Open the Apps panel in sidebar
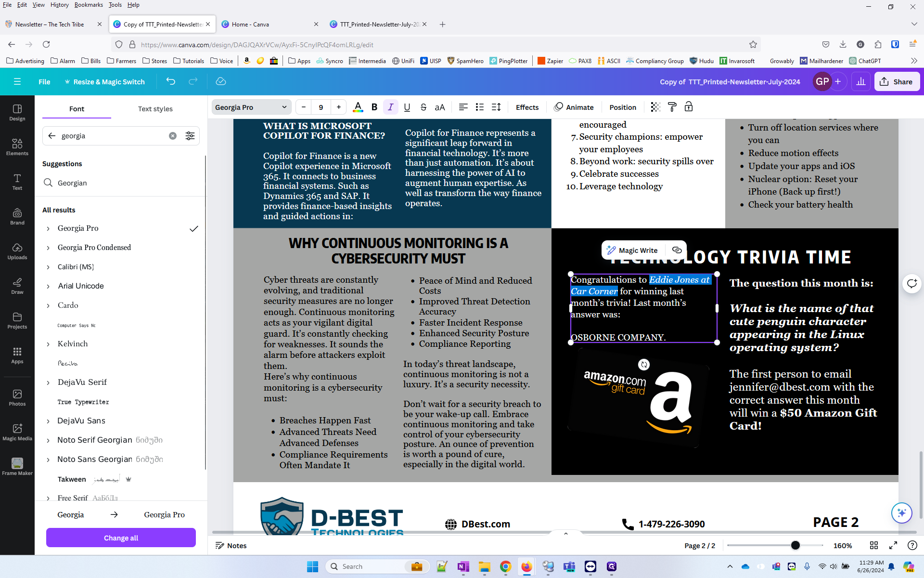Screen dimensions: 924x578 tap(17, 355)
